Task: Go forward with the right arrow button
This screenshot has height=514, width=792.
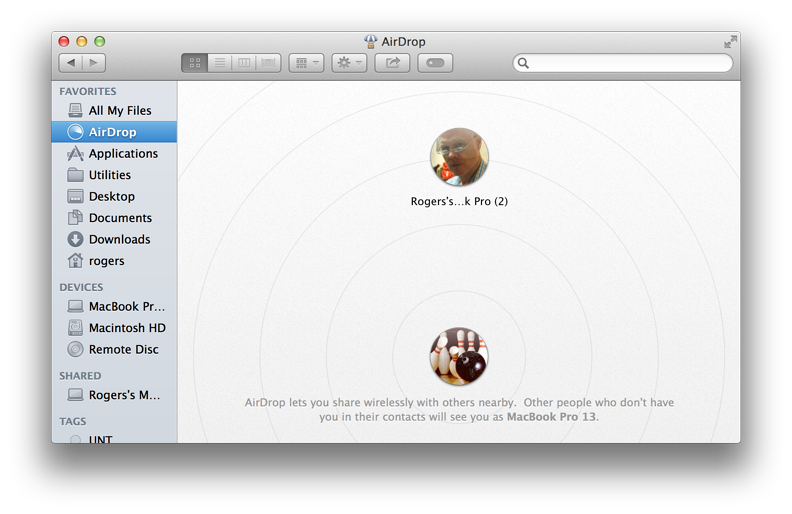Action: tap(94, 63)
